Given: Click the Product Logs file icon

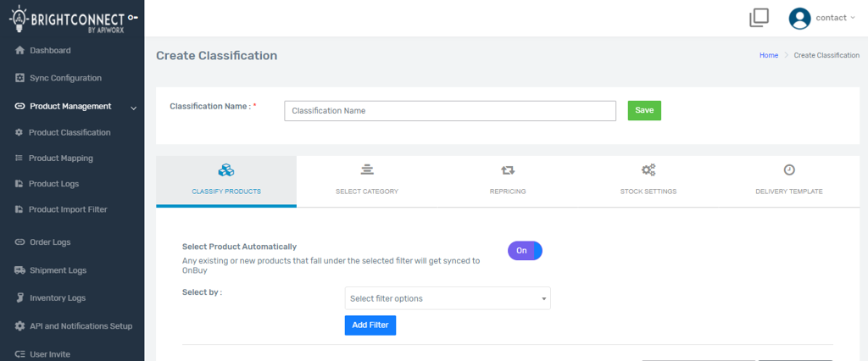Looking at the screenshot, I should click(19, 184).
